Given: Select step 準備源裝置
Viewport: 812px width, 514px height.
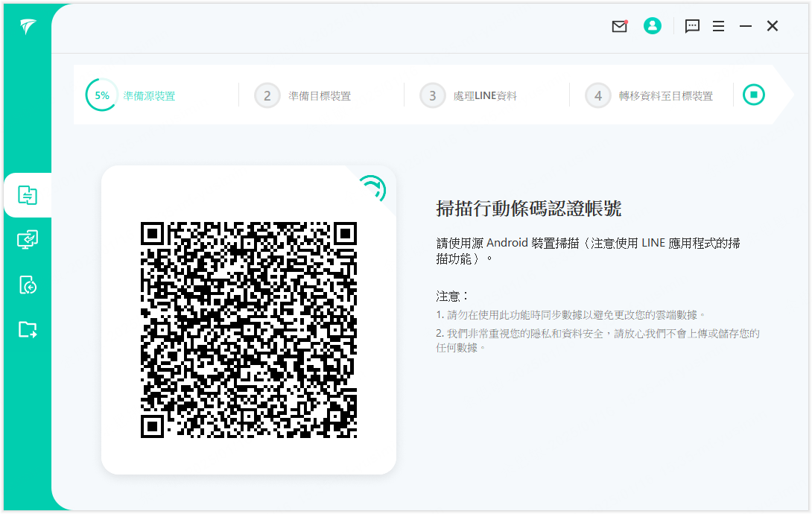Looking at the screenshot, I should pyautogui.click(x=149, y=96).
